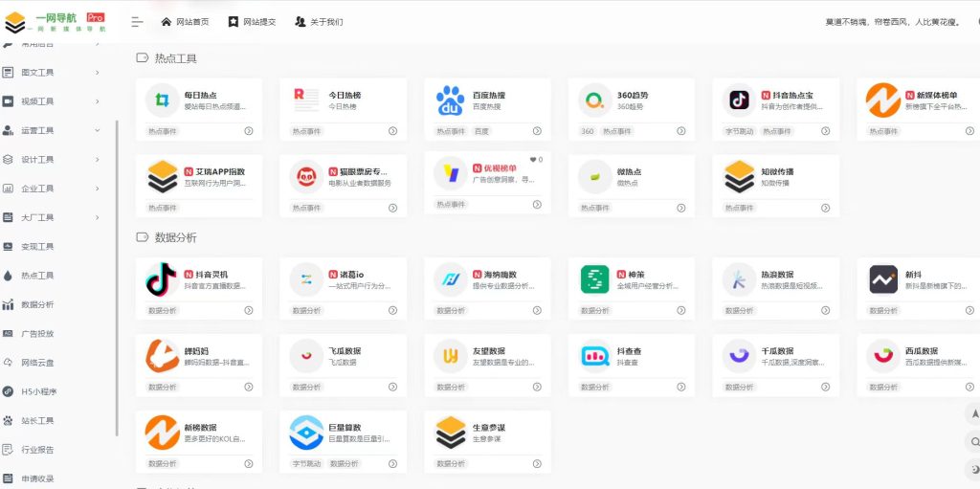The height and width of the screenshot is (489, 980).
Task: Open the 神策 green logo icon
Action: point(595,278)
